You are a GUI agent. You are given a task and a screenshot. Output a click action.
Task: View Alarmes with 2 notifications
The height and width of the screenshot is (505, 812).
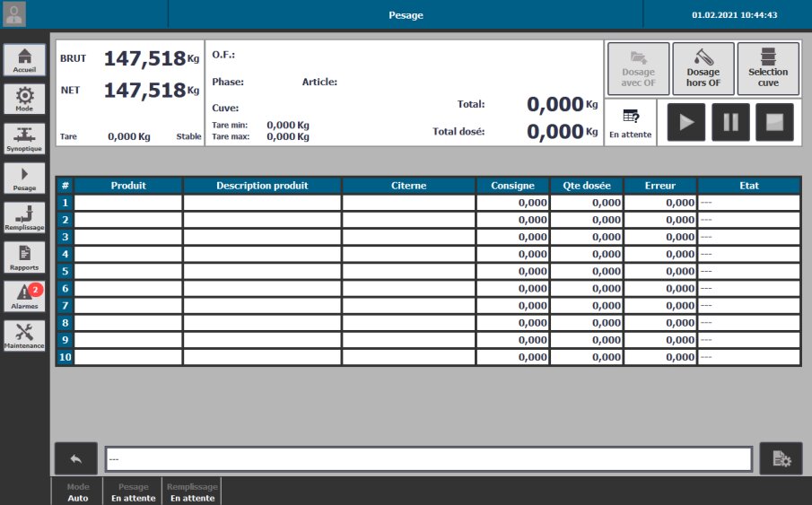(24, 296)
